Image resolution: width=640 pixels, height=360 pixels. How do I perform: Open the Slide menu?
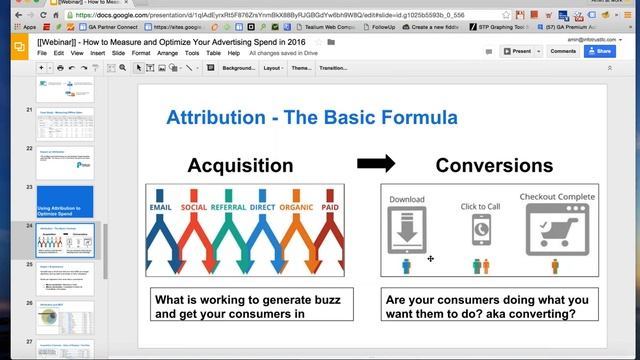(x=118, y=53)
